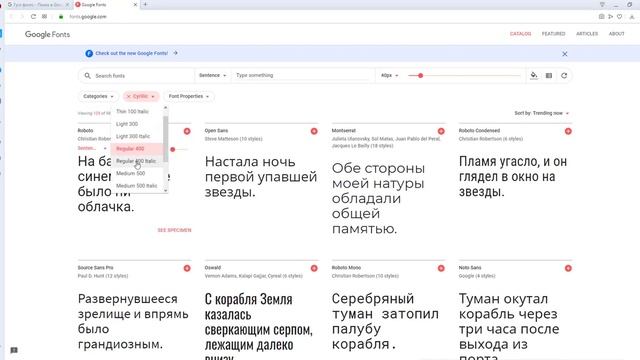Go back in browser
The width and height of the screenshot is (640, 360).
point(11,17)
